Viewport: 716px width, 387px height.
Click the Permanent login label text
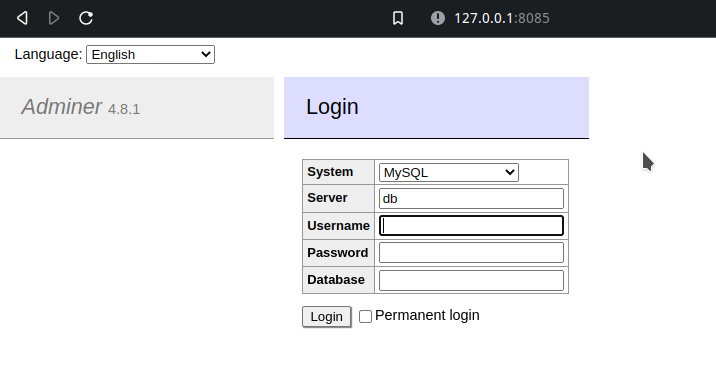tap(427, 315)
